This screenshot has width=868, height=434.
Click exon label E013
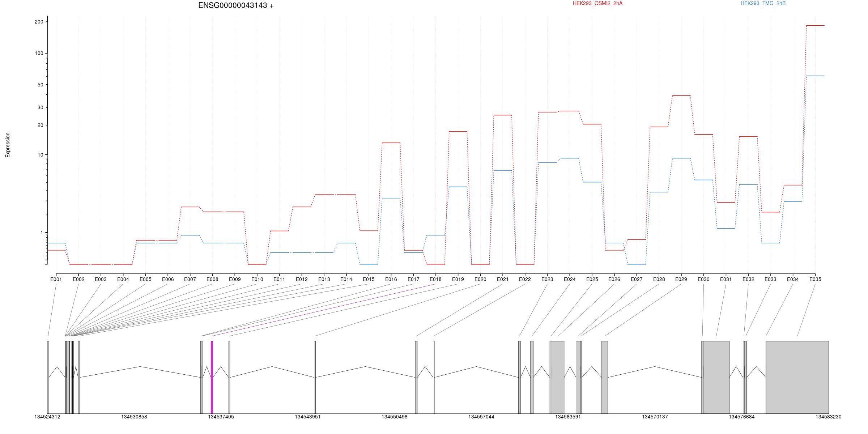coord(324,279)
